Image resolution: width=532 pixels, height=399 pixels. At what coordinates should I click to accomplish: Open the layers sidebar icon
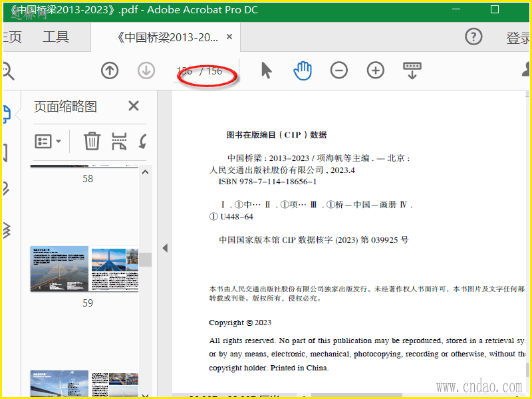[x=7, y=231]
